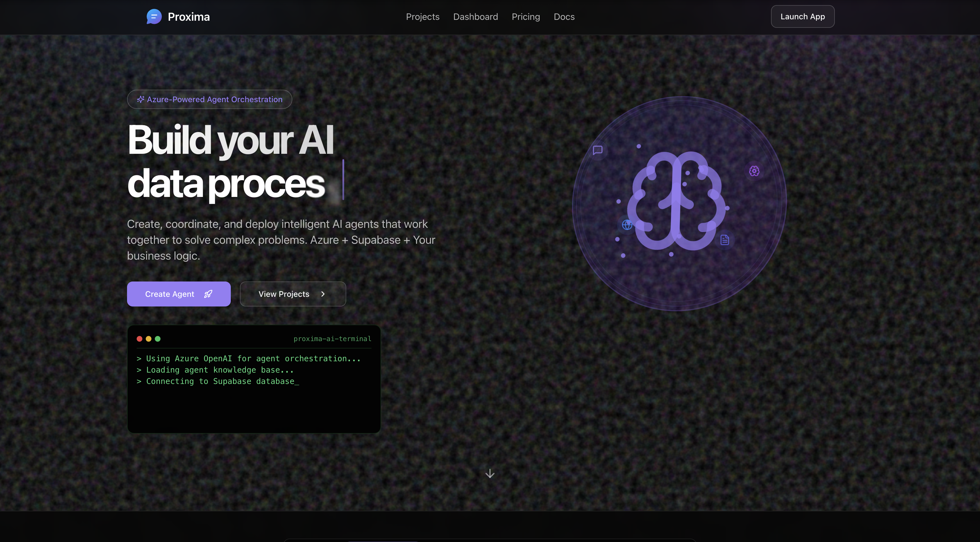The width and height of the screenshot is (980, 542).
Task: Click the Proxima chat bubble logo icon
Action: tap(154, 17)
